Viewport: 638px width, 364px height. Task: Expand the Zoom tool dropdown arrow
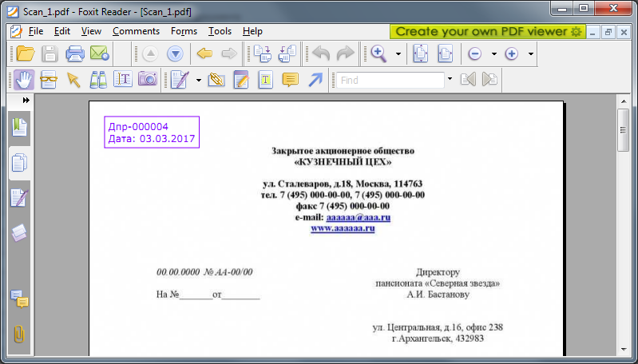pos(398,54)
